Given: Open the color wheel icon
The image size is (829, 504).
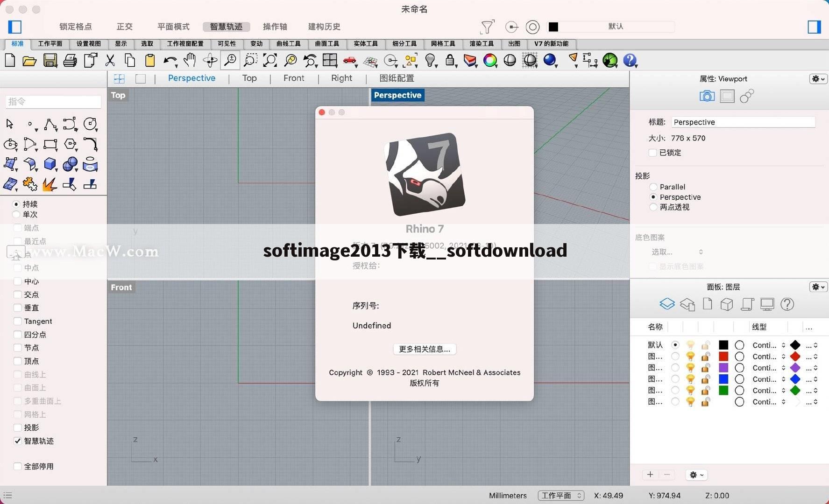Looking at the screenshot, I should (x=490, y=60).
